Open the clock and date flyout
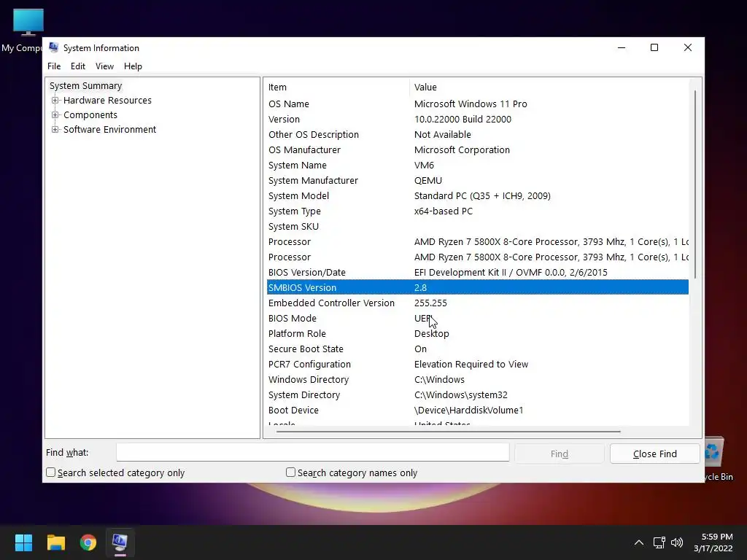Image resolution: width=747 pixels, height=560 pixels. pyautogui.click(x=713, y=542)
